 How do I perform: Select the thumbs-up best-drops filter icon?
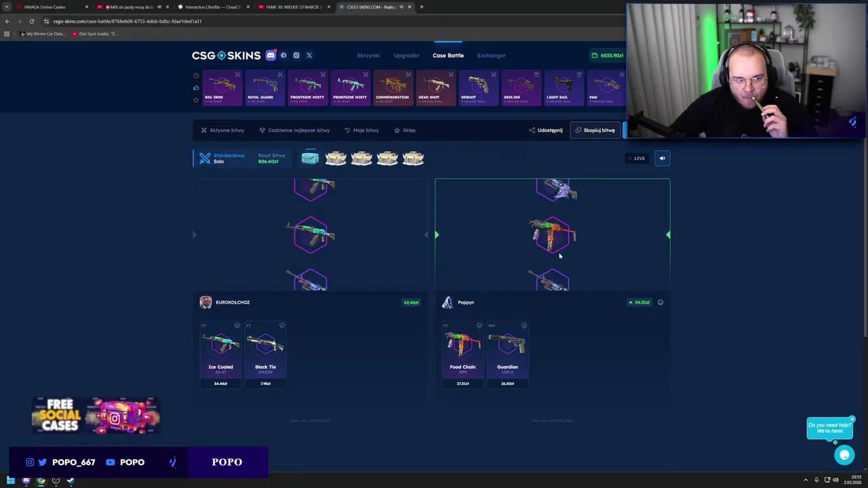click(x=196, y=87)
